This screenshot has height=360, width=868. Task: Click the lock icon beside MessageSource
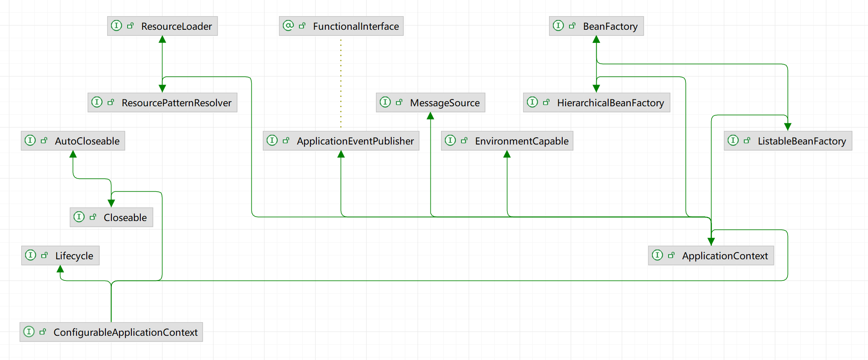pyautogui.click(x=399, y=102)
